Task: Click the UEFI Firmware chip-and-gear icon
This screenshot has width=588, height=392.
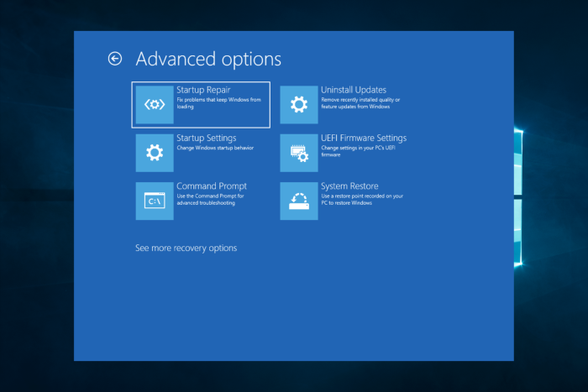Action: (299, 153)
